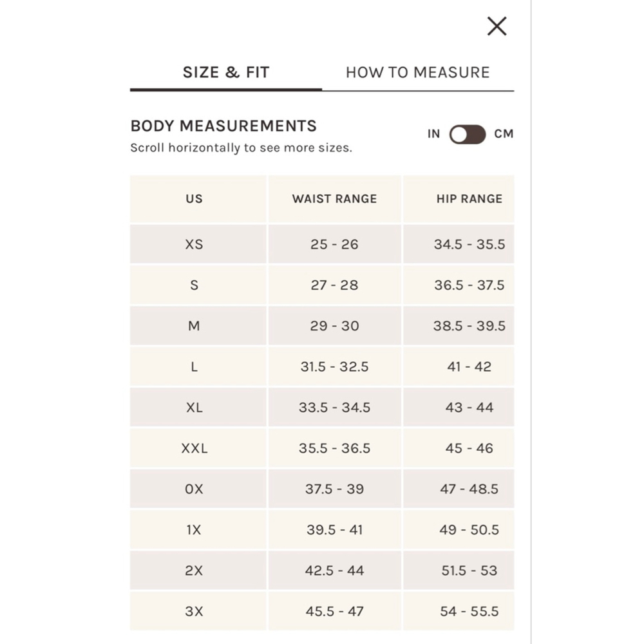644x644 pixels.
Task: Toggle the IN/CM unit switch
Action: [x=468, y=135]
